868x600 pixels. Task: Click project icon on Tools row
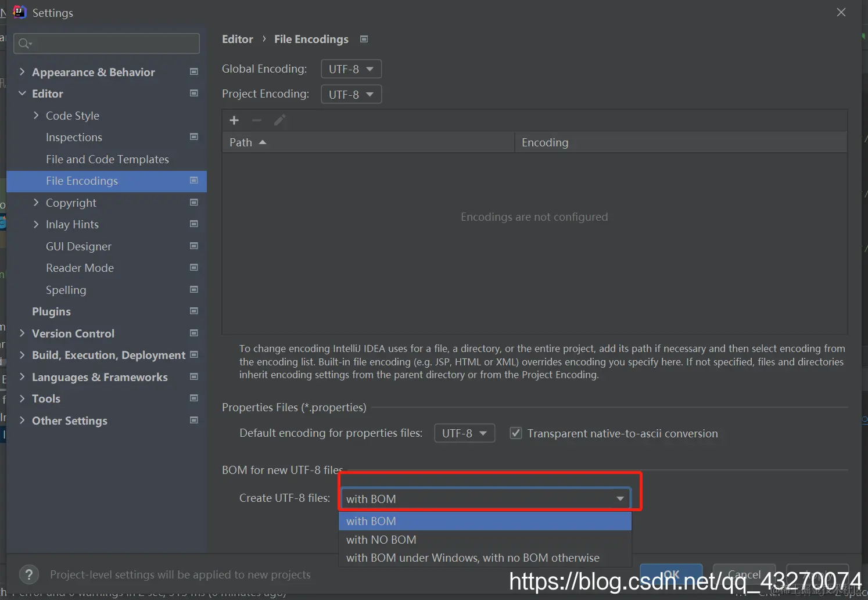point(194,398)
